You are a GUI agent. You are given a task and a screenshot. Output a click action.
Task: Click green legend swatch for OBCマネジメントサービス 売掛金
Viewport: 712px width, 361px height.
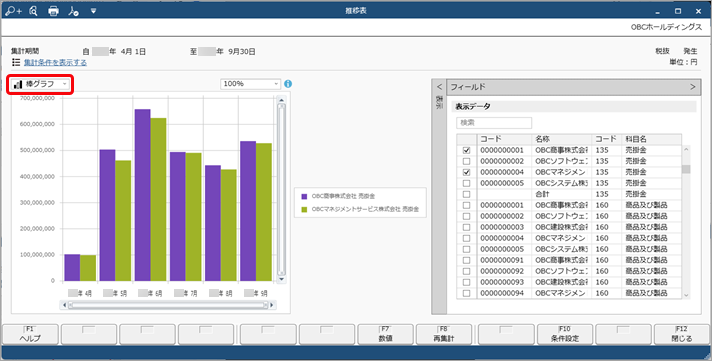pos(304,210)
